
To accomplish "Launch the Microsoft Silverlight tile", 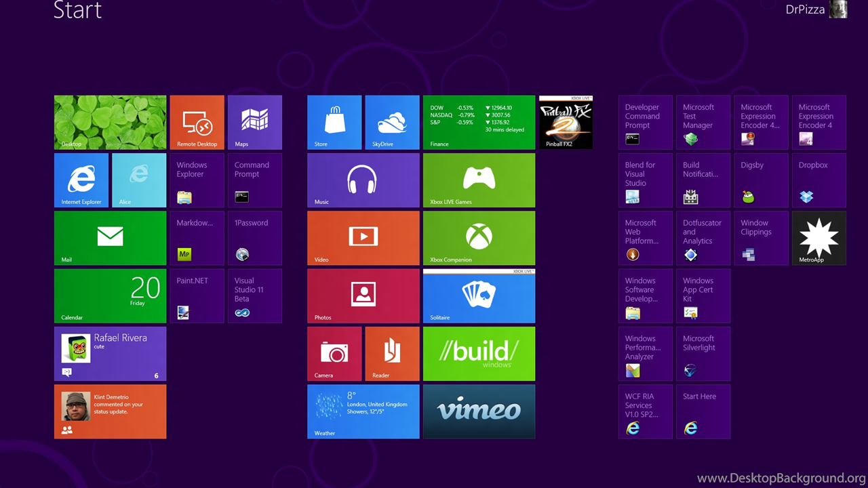I will (703, 354).
